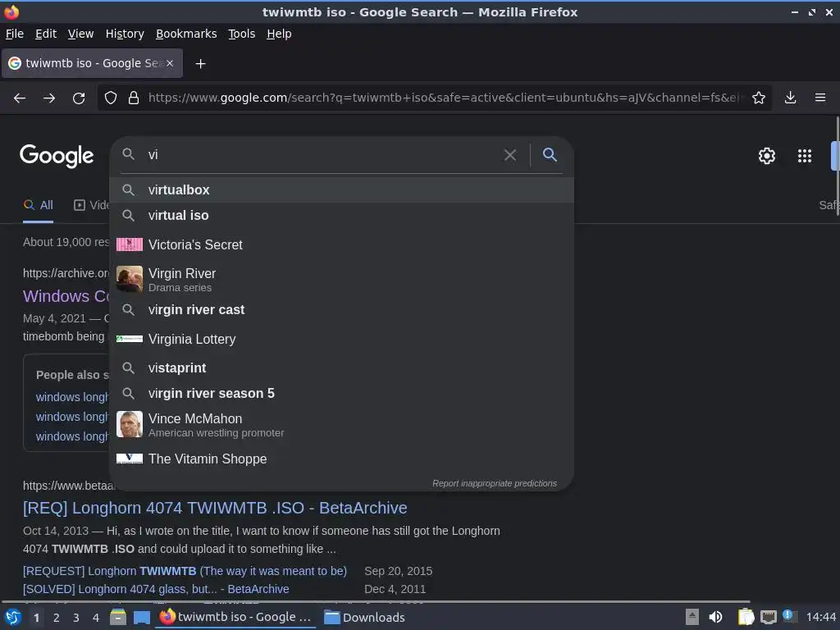This screenshot has width=840, height=630.
Task: Open SOLVED Longhorn 4074 glass link
Action: tap(156, 589)
